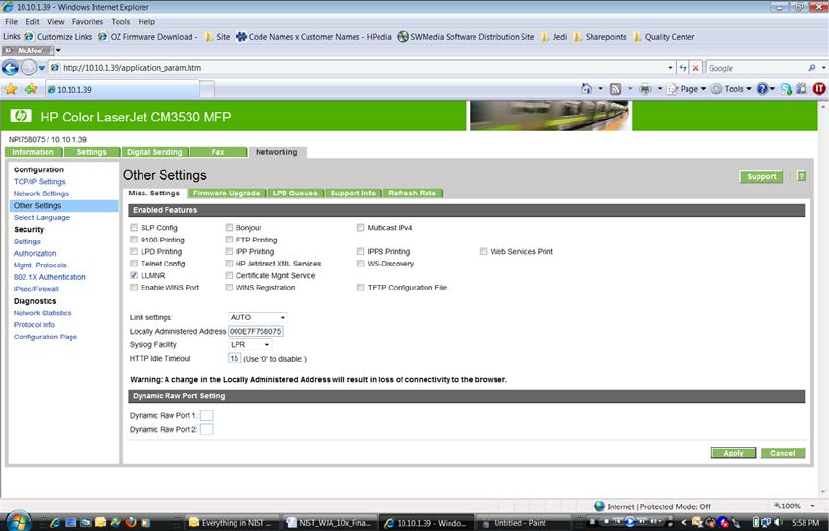829x531 pixels.
Task: Click the HP logo icon in banner
Action: (21, 116)
